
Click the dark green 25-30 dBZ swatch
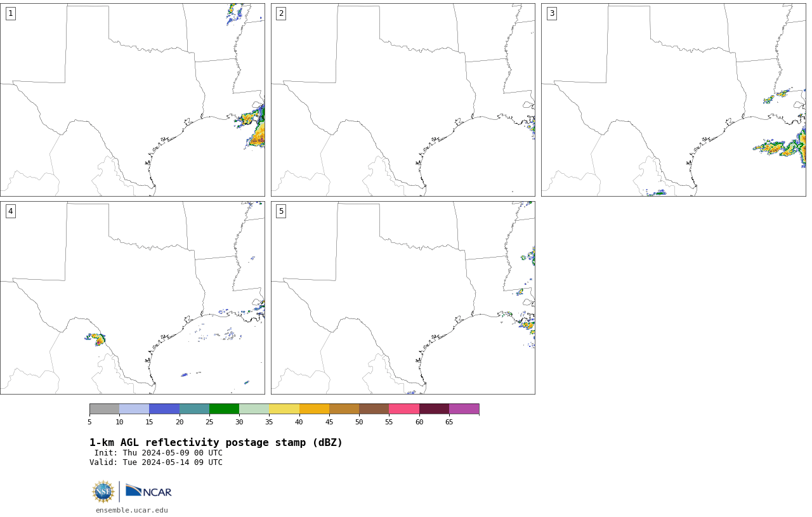[224, 409]
